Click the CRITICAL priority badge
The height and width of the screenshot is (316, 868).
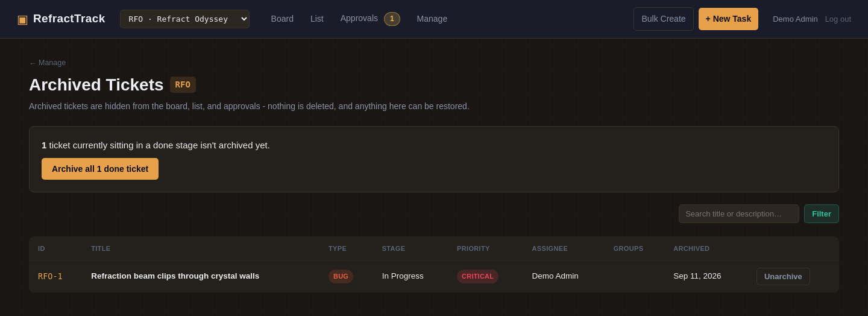[477, 276]
